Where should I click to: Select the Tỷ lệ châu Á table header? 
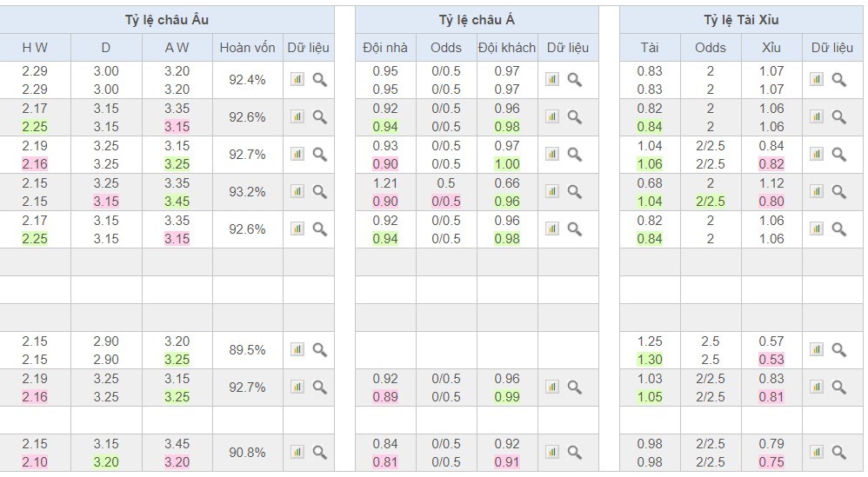point(476,20)
